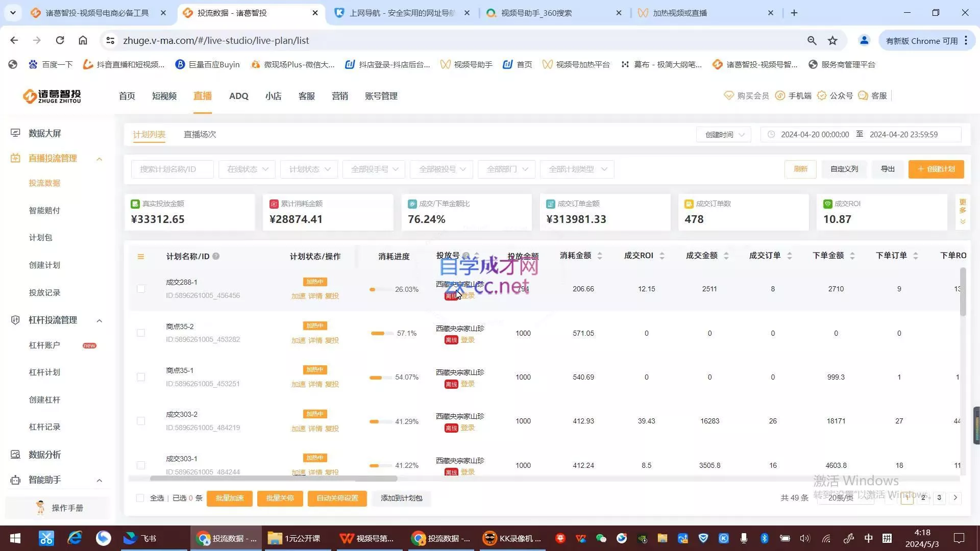
Task: Click the 创建计划 button
Action: click(x=936, y=169)
